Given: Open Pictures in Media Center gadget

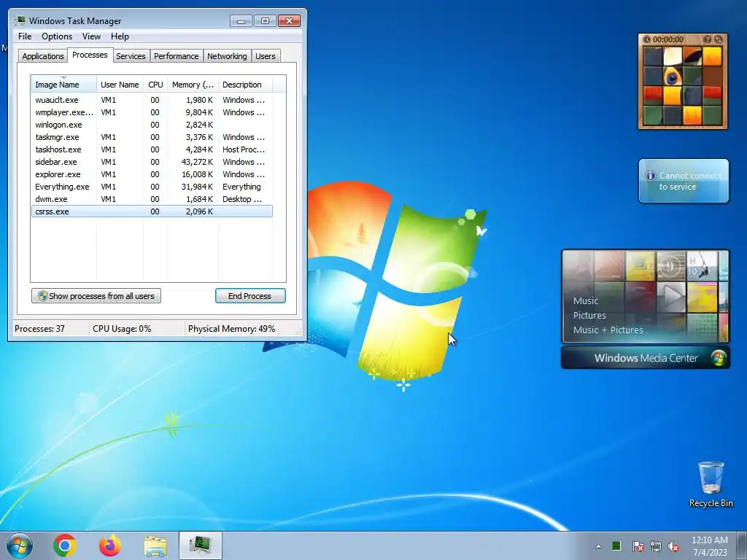Looking at the screenshot, I should pyautogui.click(x=589, y=316).
